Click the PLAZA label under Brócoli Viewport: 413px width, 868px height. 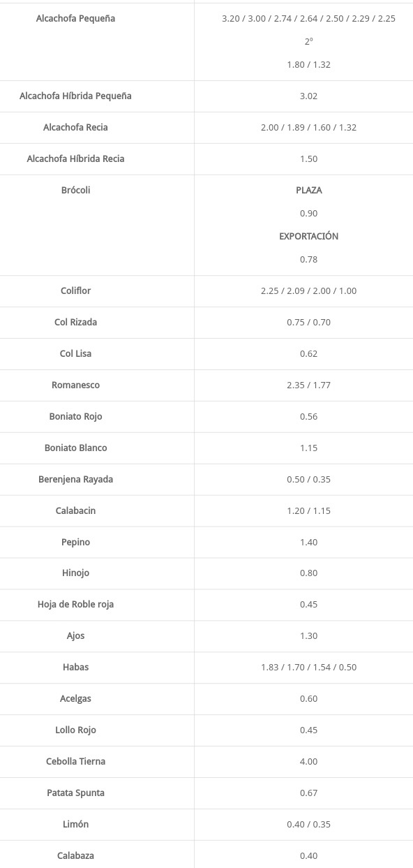click(x=308, y=190)
